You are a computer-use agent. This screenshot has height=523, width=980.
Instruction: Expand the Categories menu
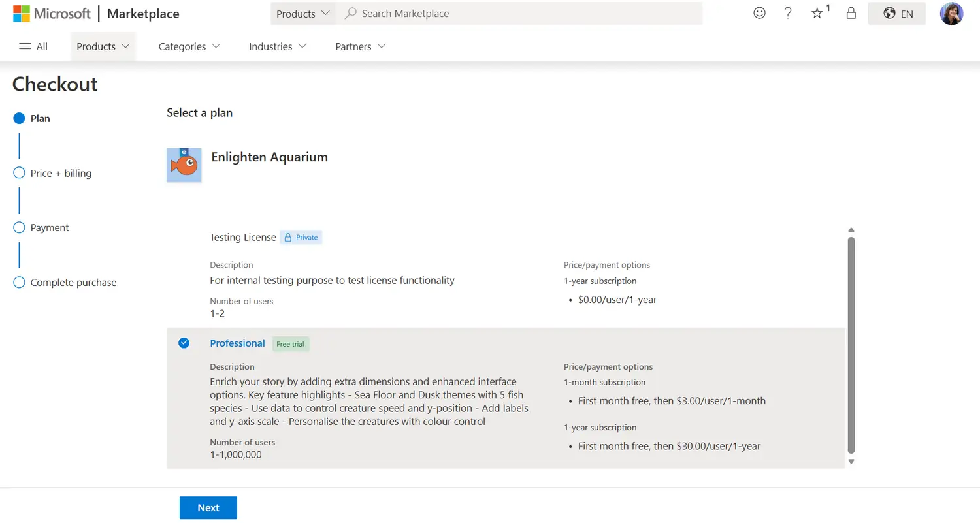(188, 46)
